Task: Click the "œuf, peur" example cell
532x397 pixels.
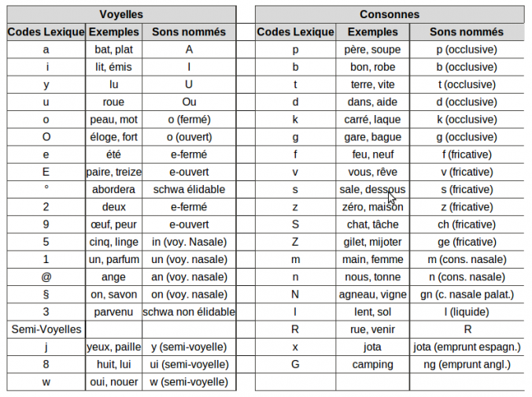Action: tap(113, 224)
